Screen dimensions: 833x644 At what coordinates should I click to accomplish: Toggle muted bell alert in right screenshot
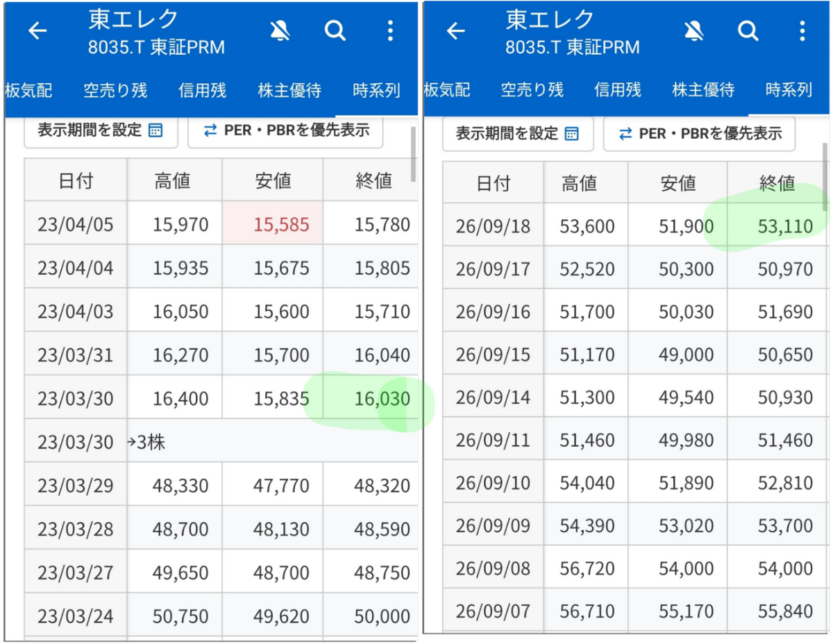coord(693,31)
